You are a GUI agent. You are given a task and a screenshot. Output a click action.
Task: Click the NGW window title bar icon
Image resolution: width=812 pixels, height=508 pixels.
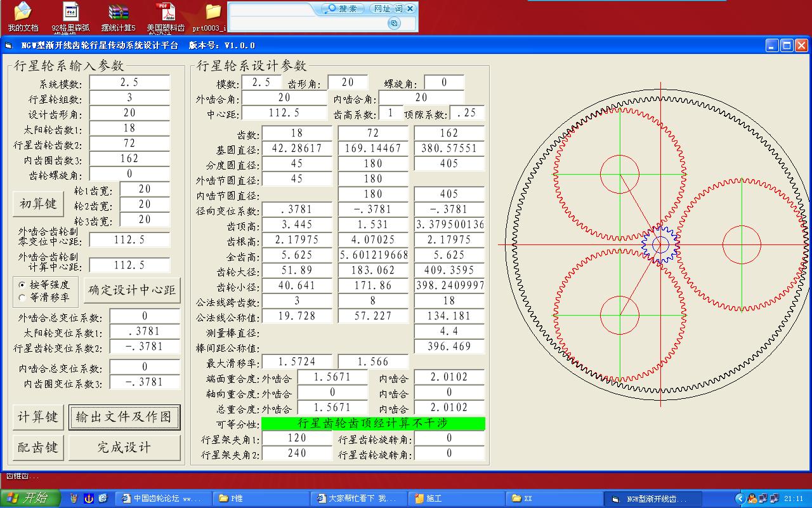click(8, 46)
